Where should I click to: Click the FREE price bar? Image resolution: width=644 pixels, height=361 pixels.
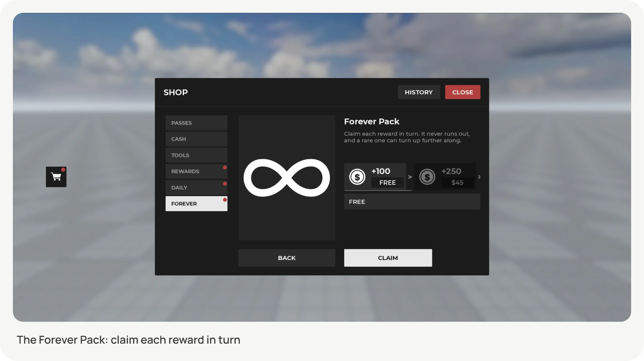point(412,202)
